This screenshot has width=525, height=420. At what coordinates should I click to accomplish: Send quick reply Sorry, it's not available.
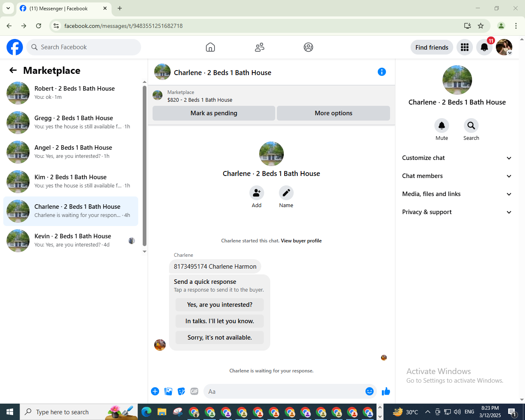coord(219,338)
